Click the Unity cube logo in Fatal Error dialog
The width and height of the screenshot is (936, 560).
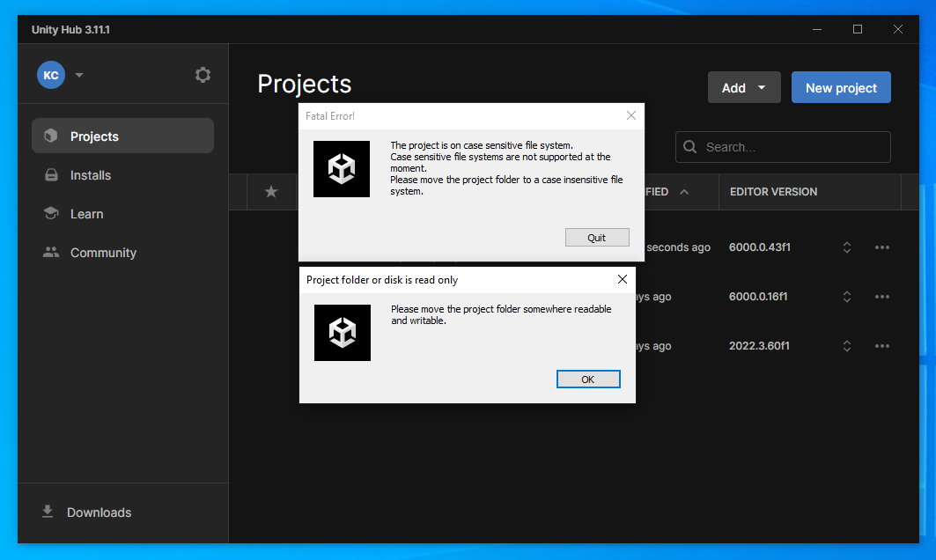point(342,168)
